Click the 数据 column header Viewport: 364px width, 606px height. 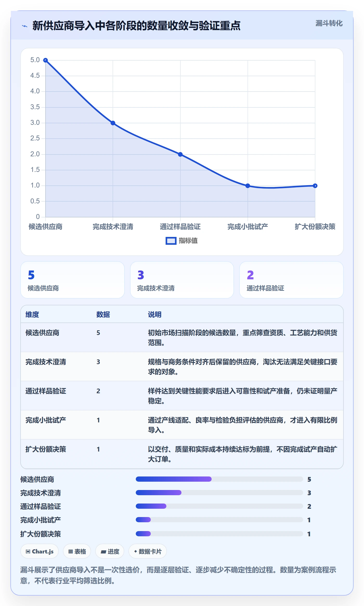pyautogui.click(x=103, y=314)
